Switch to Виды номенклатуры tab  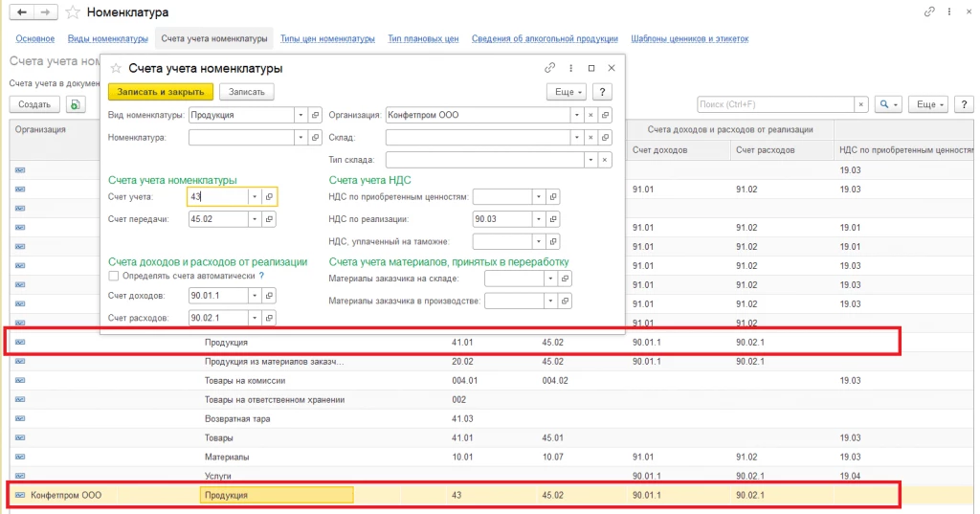pyautogui.click(x=107, y=39)
